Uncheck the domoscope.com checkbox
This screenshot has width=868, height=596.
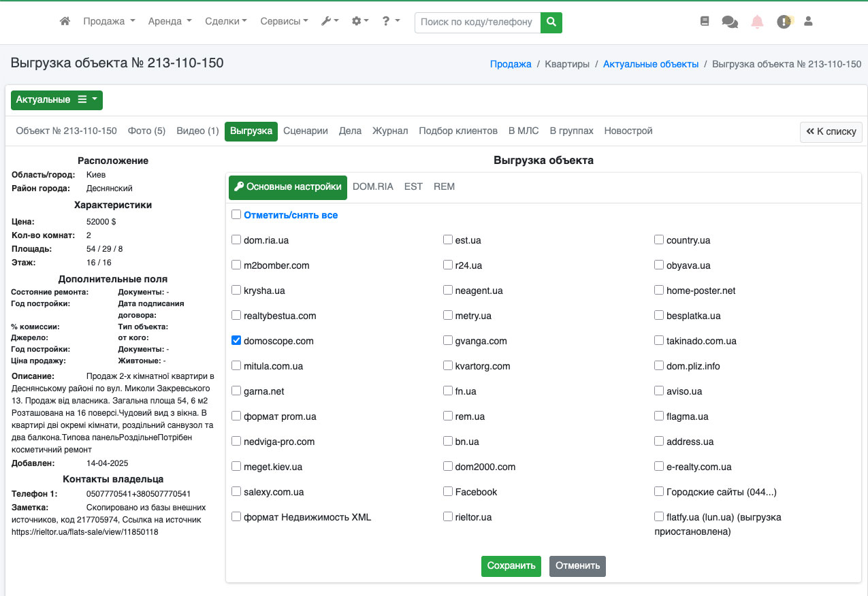pyautogui.click(x=236, y=340)
